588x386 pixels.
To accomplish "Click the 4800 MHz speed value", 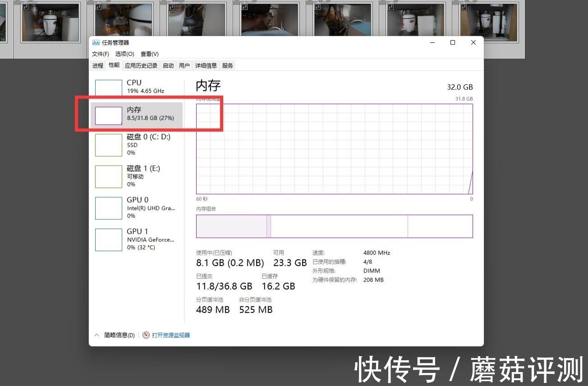I will (377, 253).
